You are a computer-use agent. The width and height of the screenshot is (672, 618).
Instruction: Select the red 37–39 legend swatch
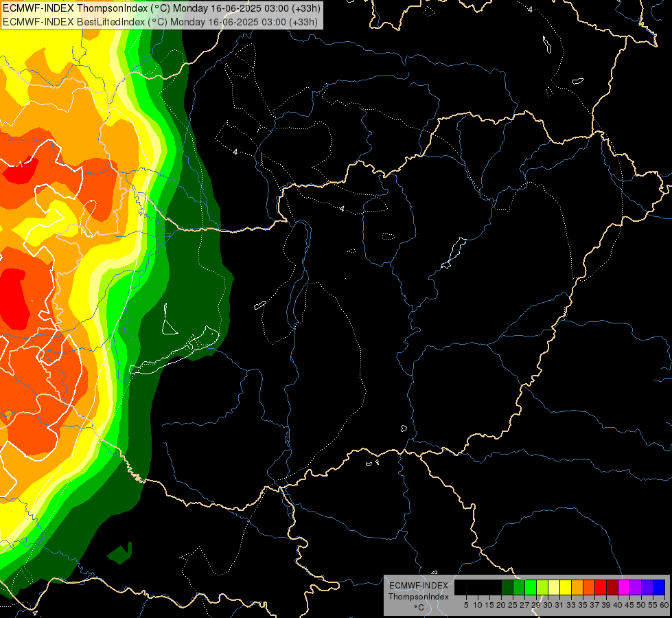pos(601,587)
